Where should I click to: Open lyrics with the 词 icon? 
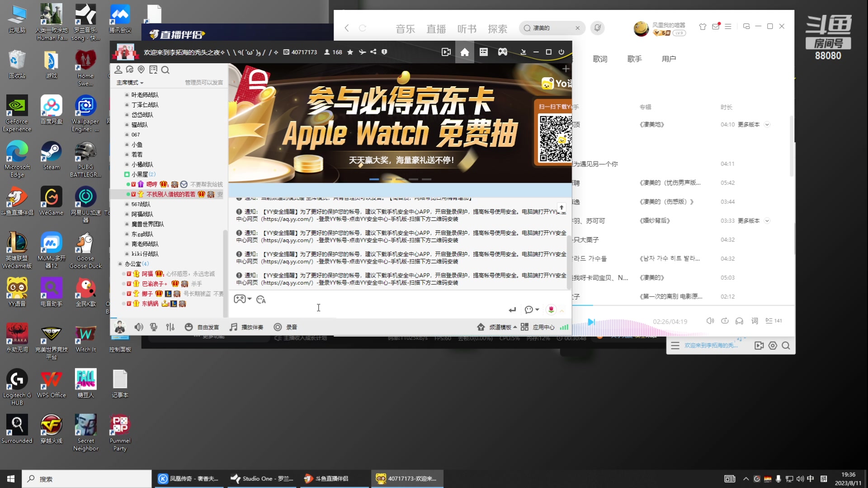pos(754,320)
